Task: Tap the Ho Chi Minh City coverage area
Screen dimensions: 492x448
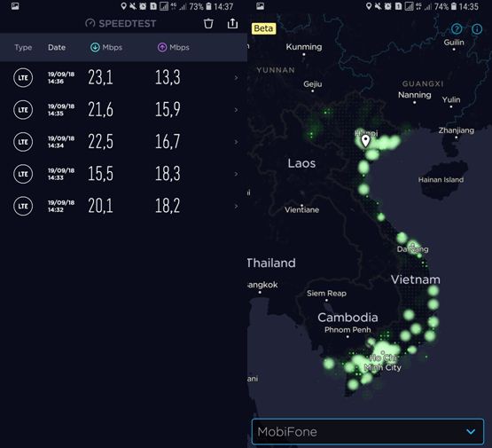Action: pos(382,362)
